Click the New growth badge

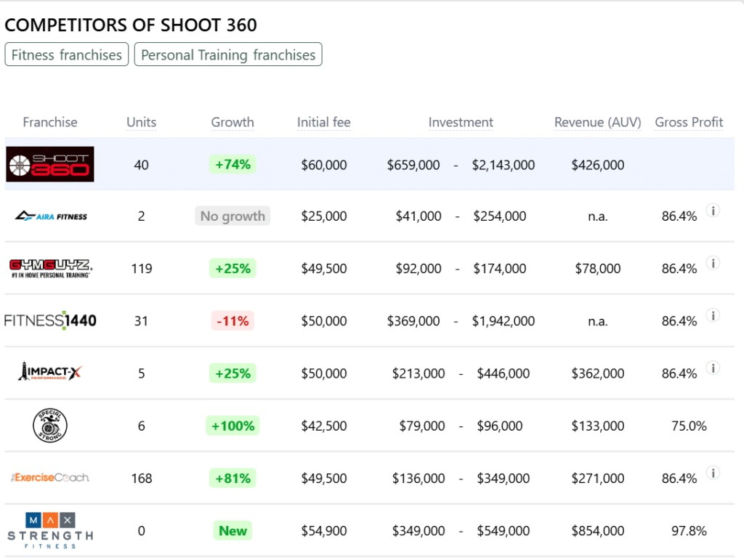pos(232,531)
